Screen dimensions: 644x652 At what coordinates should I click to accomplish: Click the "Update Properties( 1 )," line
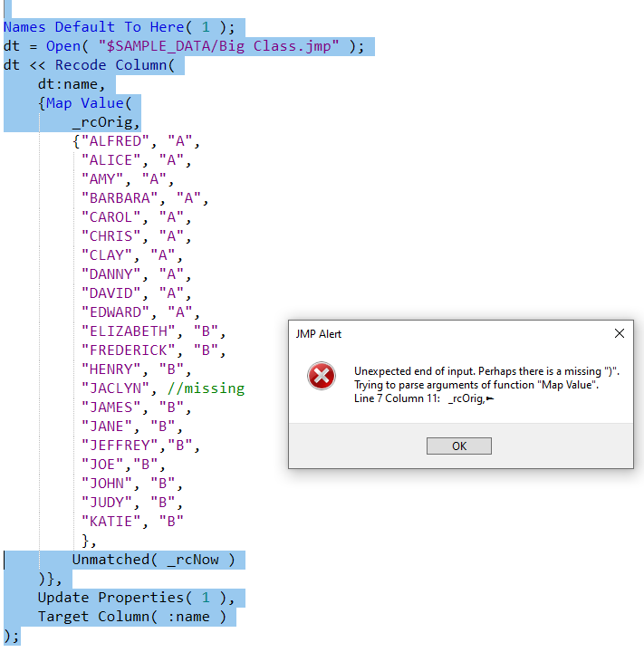click(136, 598)
